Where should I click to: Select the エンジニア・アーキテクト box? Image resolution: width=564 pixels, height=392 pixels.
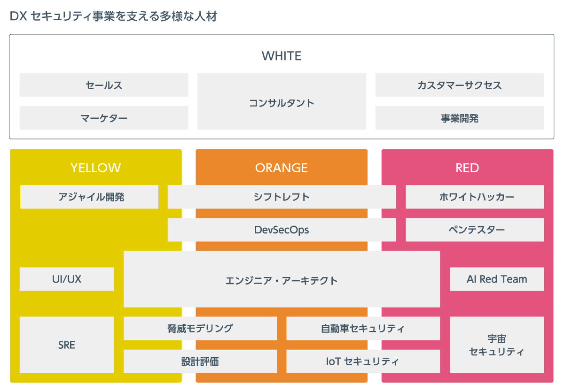pos(282,279)
